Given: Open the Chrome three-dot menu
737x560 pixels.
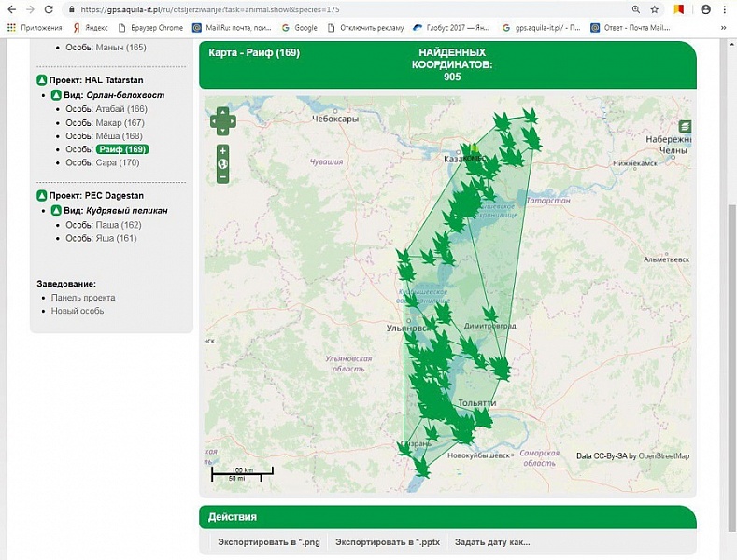Looking at the screenshot, I should 724,9.
